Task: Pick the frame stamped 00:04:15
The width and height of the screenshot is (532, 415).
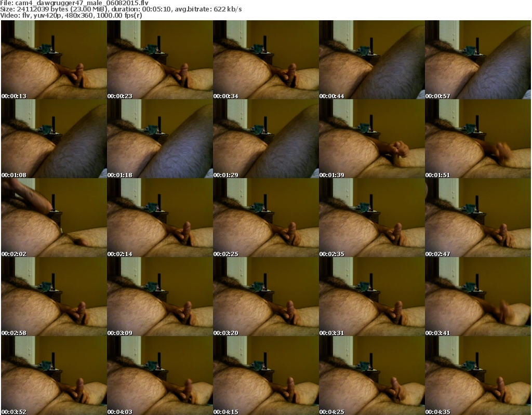Action: (266, 376)
